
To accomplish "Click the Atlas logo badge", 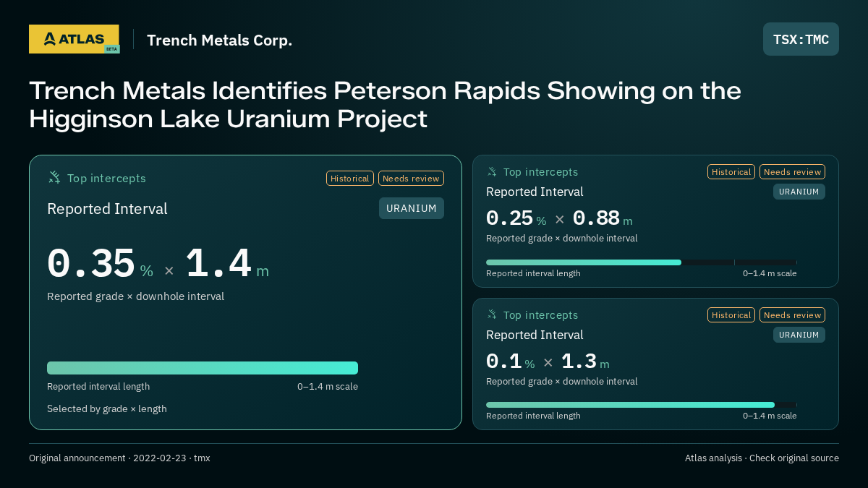I will coord(74,39).
